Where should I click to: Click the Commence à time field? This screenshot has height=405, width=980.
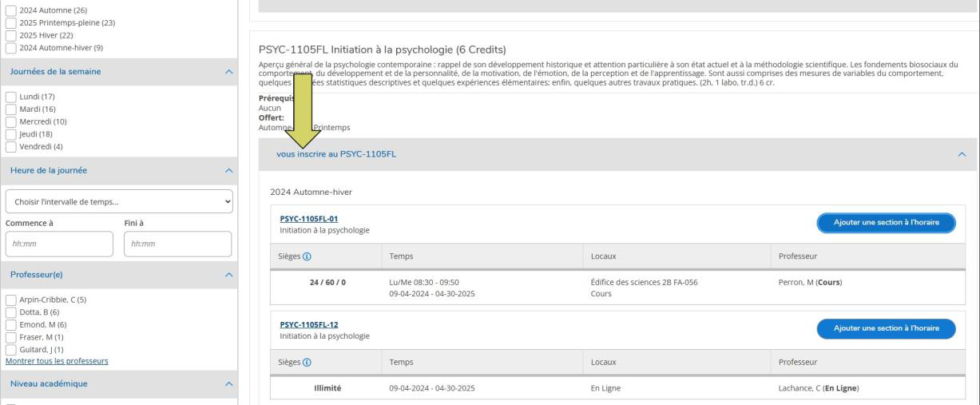[x=59, y=244]
